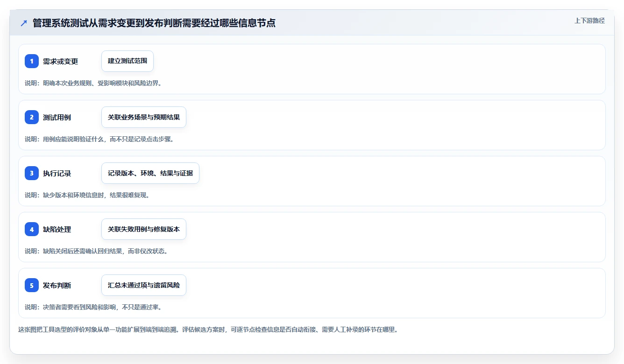Select the 汇总未通过项与遗留风险 chip
Screen dimensions: 624x364
144,285
